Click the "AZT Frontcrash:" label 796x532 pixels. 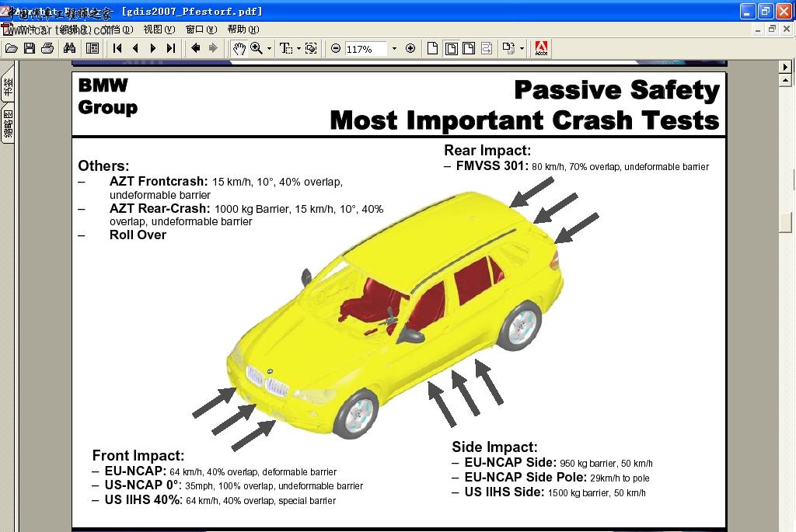[159, 182]
